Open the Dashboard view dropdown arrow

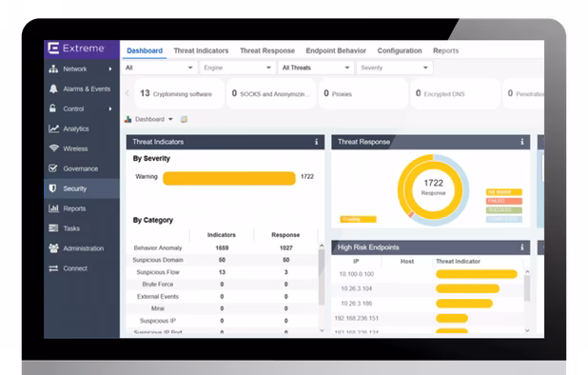170,119
